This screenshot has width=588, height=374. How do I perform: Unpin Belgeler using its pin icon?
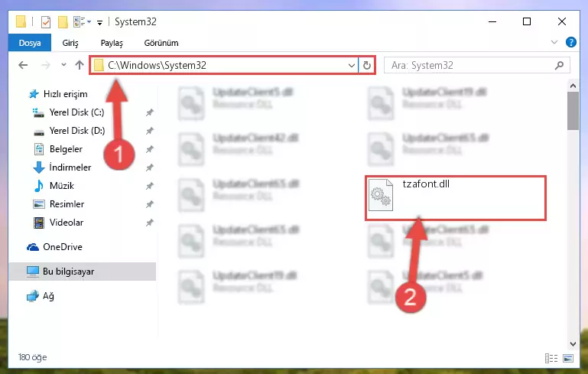pos(150,149)
